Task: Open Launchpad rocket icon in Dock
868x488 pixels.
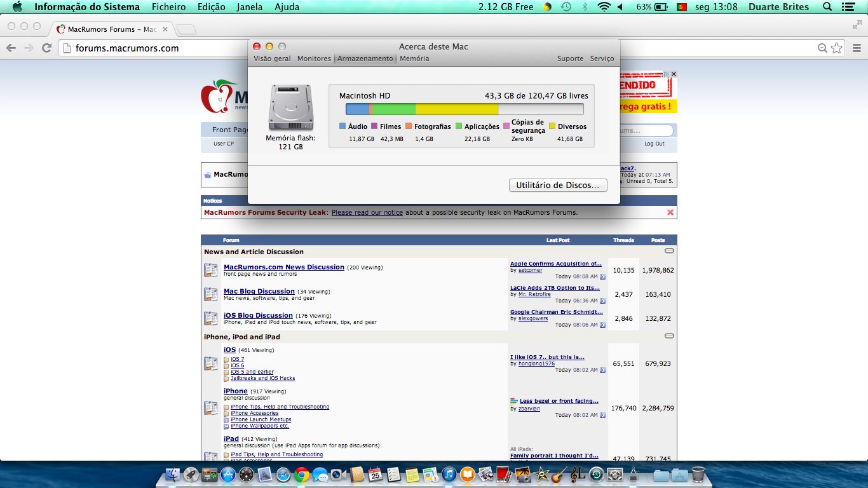Action: (191, 475)
